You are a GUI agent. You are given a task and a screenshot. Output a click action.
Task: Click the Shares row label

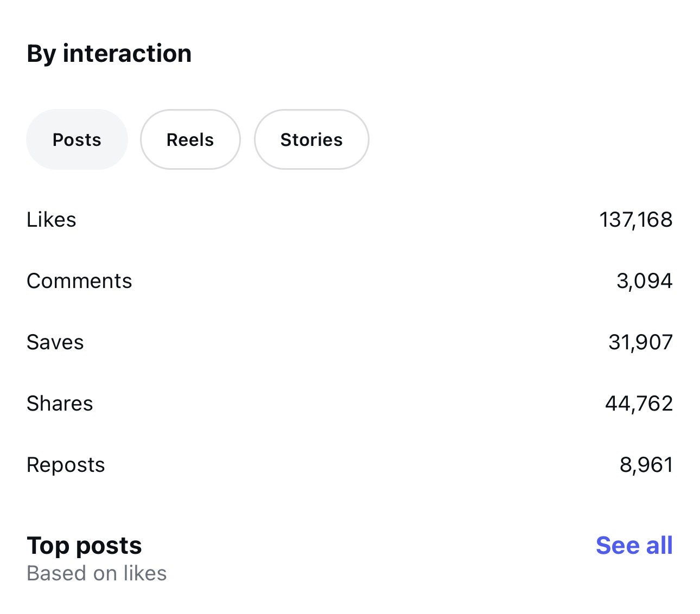(60, 404)
